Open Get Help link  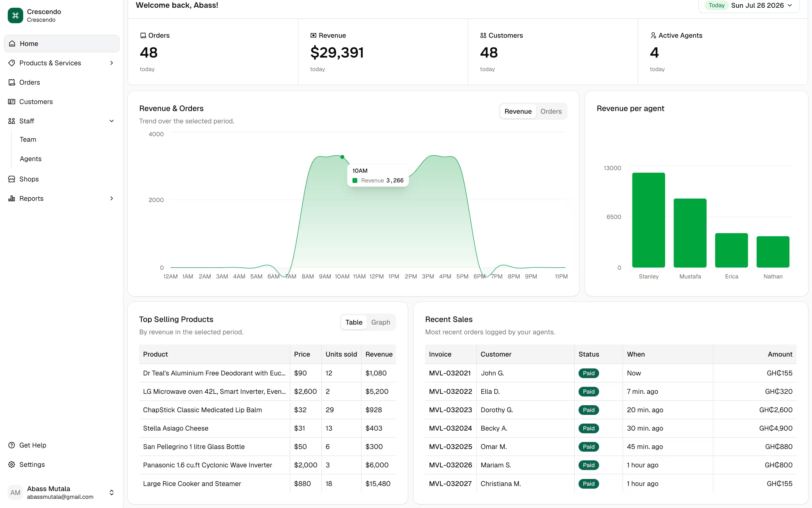(33, 445)
